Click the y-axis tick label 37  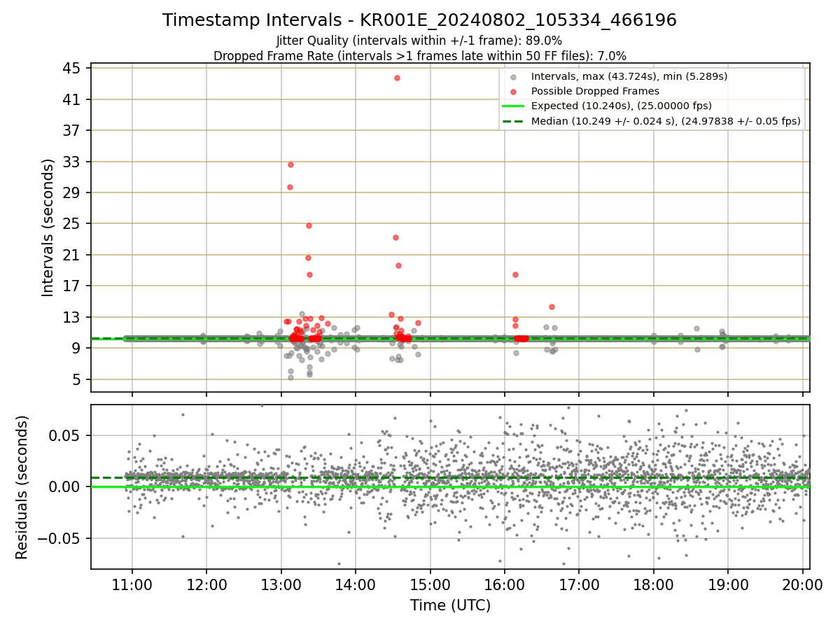73,130
